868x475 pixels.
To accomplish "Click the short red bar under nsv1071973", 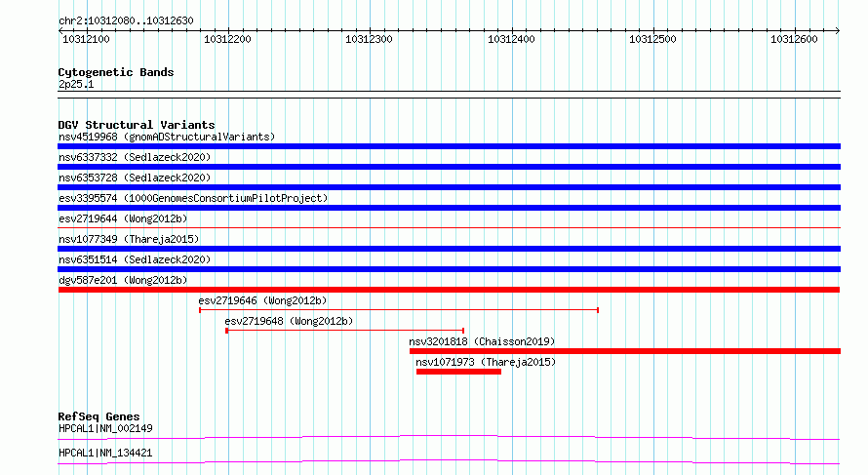I will (459, 372).
